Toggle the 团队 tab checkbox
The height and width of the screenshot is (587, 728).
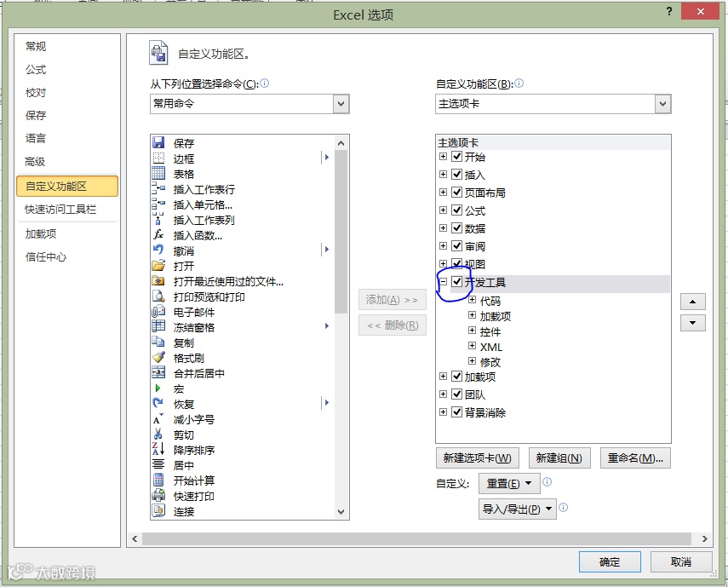(x=457, y=394)
